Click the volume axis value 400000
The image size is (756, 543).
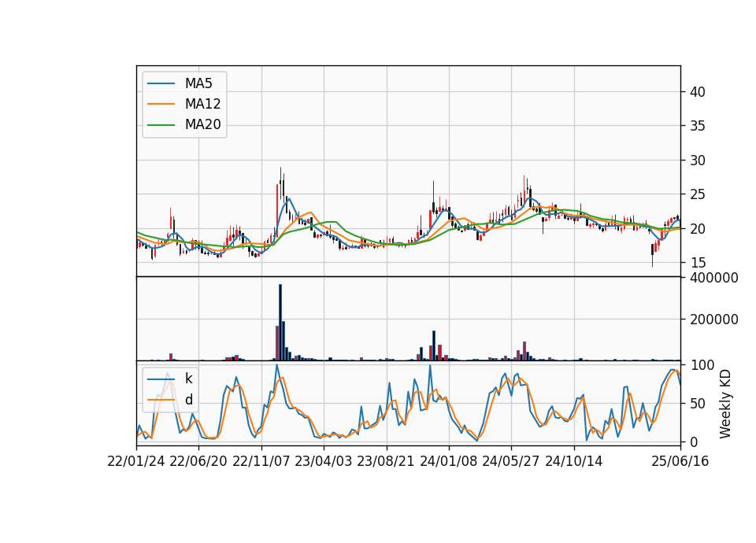point(714,278)
